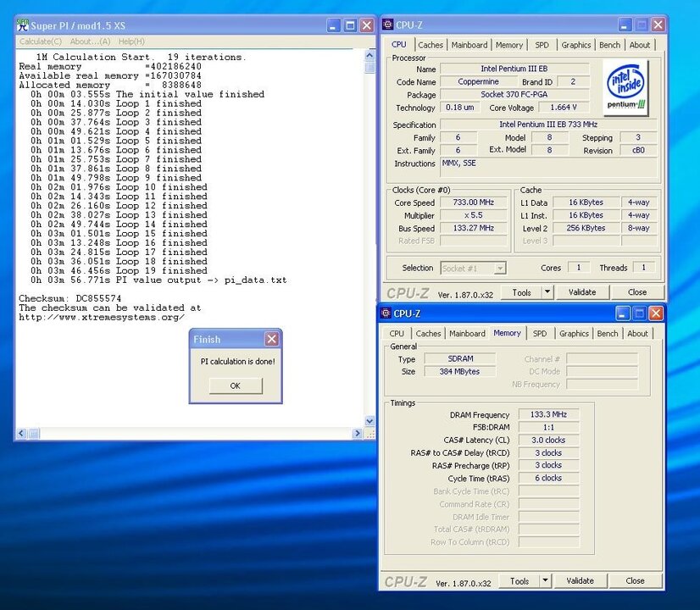Click the Intel Inside Pentium III logo
Screen dimensions: 700x610
pos(625,88)
